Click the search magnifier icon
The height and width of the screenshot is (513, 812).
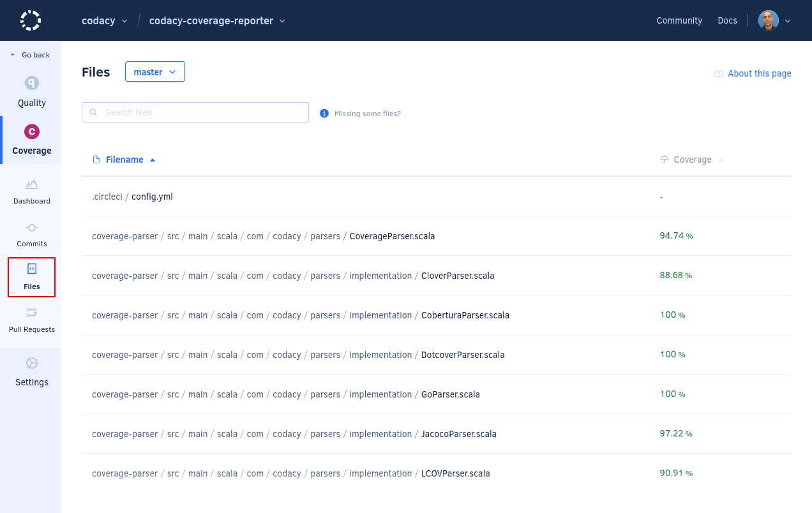click(93, 112)
